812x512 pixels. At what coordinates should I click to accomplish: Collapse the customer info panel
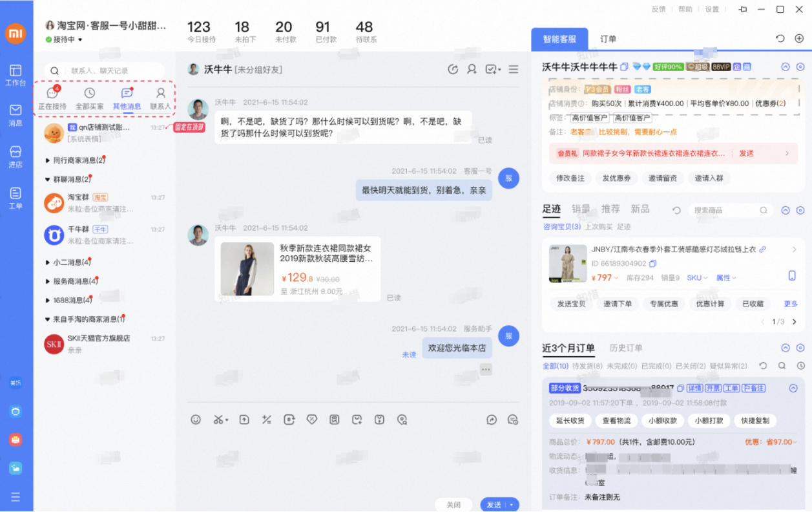[786, 67]
